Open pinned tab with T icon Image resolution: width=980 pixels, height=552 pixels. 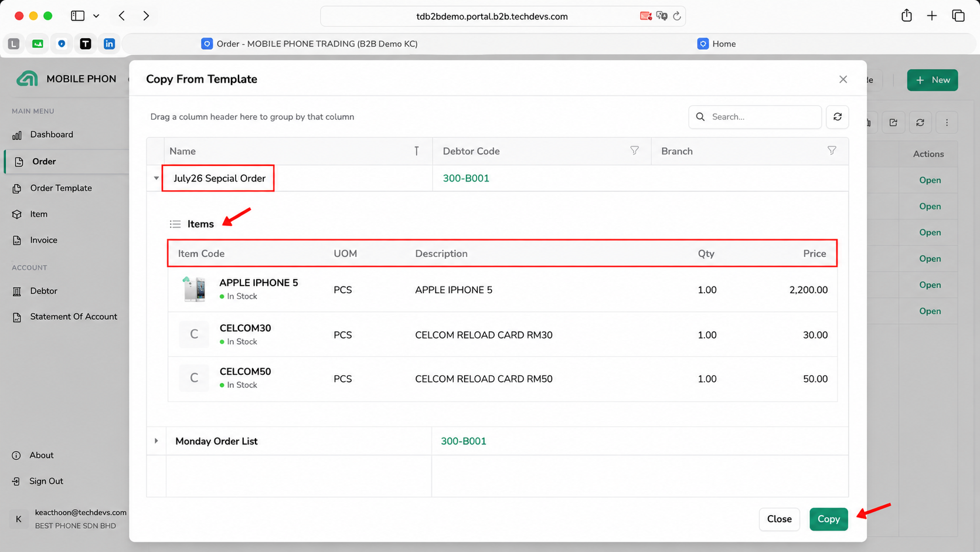(85, 44)
